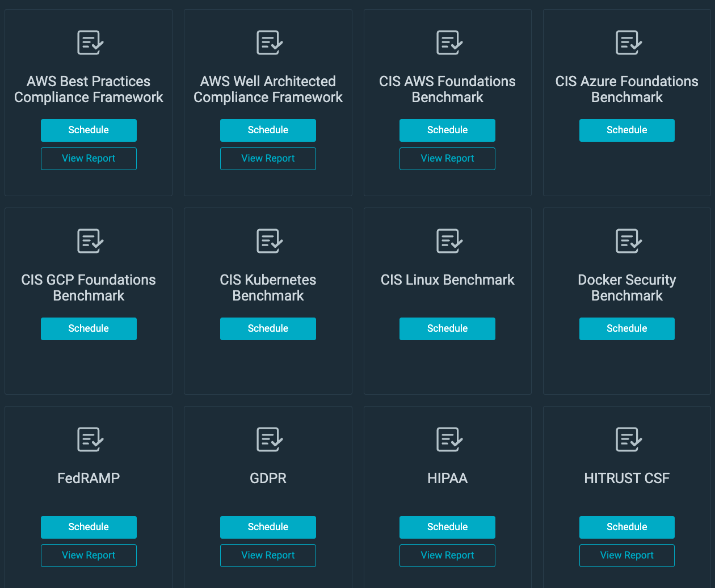Schedule the HIPAA report

click(x=447, y=527)
